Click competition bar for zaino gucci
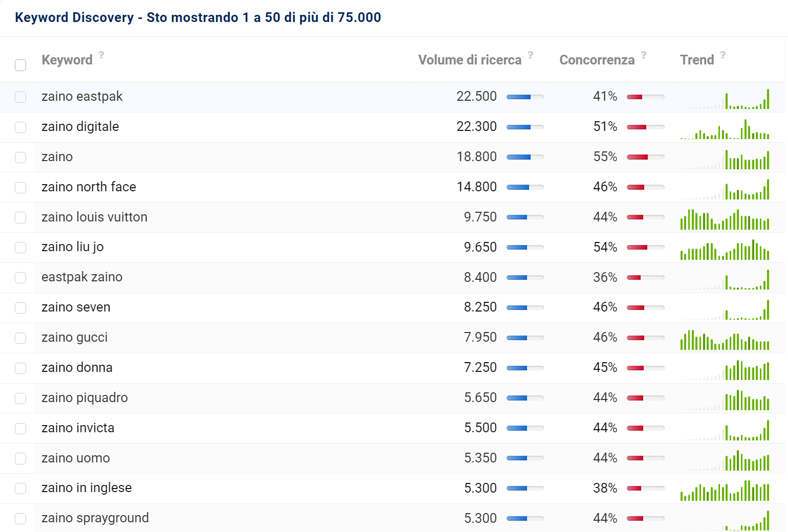788x532 pixels. coord(646,338)
